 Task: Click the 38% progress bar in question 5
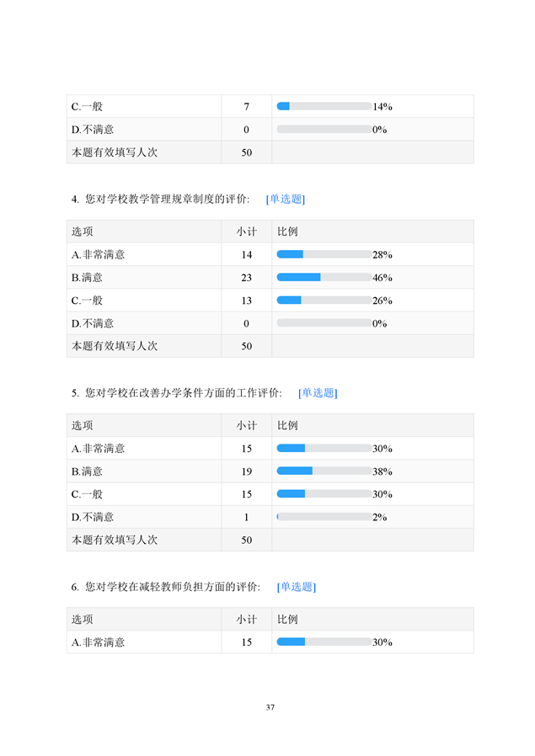tap(324, 471)
